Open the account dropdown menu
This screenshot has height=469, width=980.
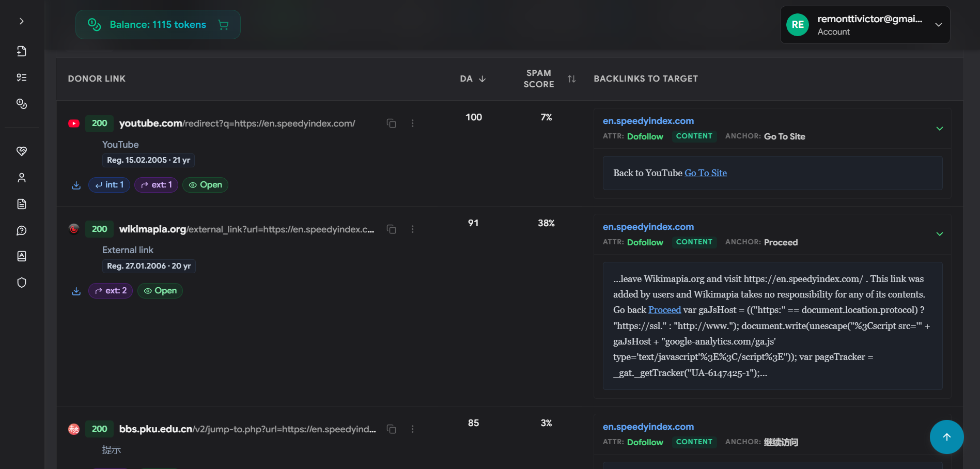[x=938, y=25]
